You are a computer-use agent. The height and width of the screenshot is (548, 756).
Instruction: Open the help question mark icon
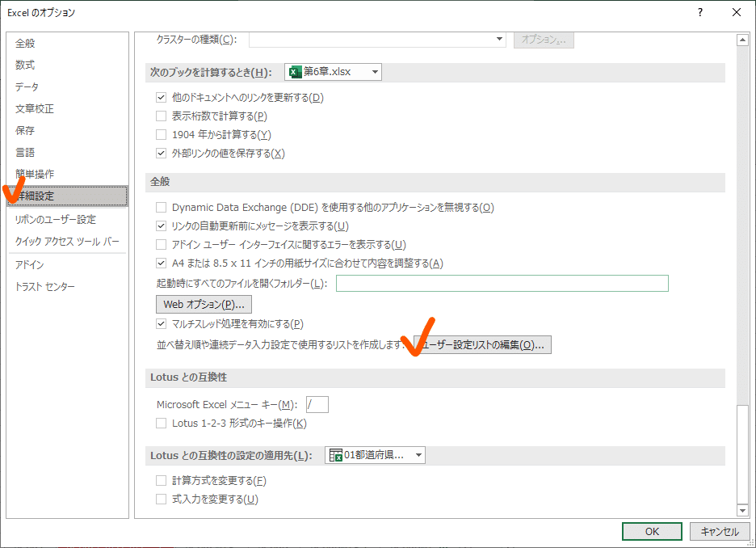coord(700,13)
